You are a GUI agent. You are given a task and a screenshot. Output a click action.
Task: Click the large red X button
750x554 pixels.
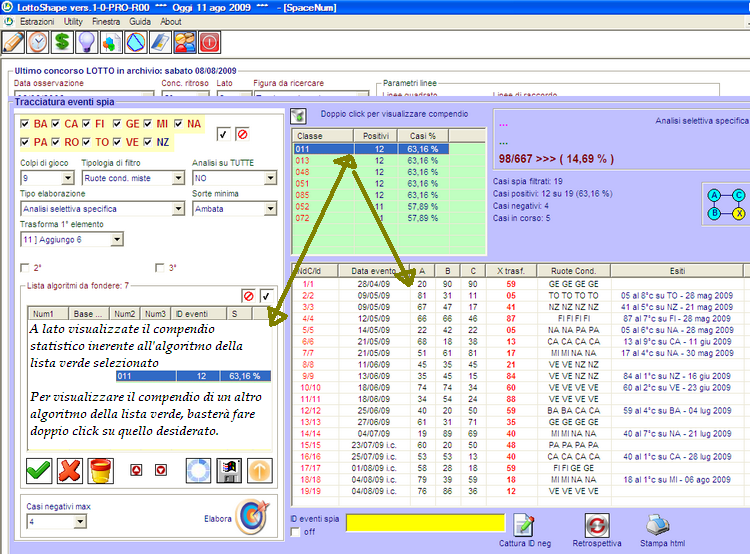pos(70,471)
